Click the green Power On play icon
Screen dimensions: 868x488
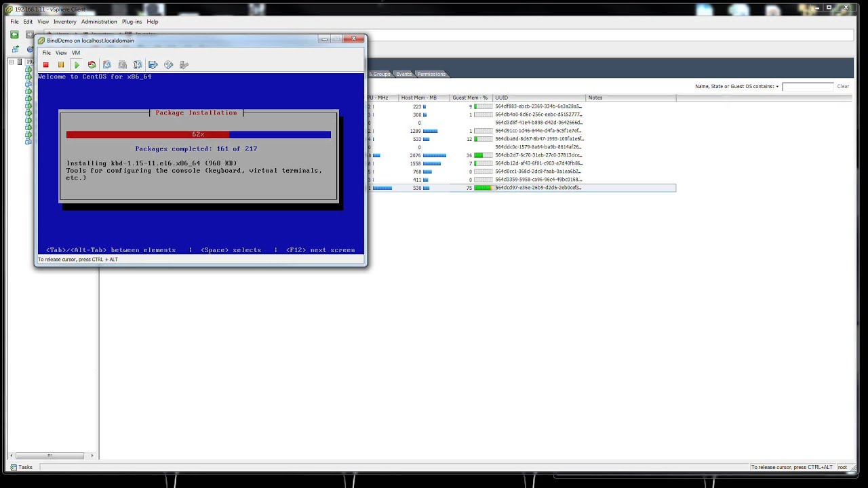click(x=77, y=65)
